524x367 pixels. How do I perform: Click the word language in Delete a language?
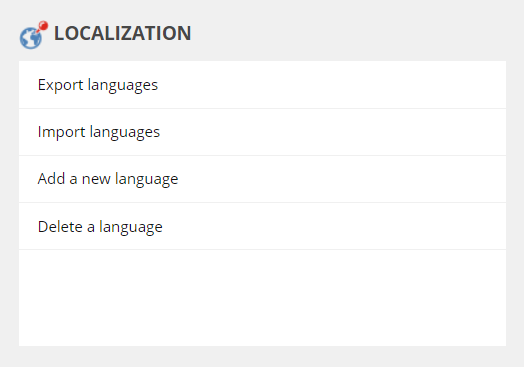point(131,228)
